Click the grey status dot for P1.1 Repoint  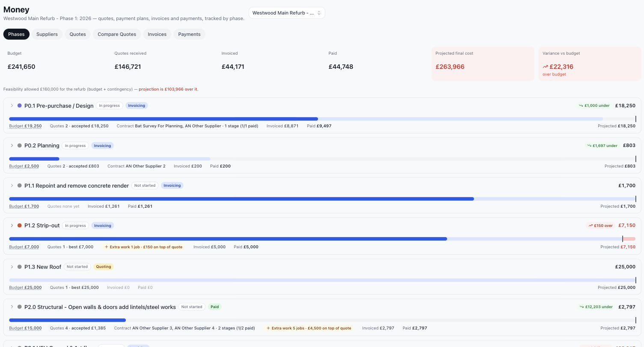click(19, 185)
